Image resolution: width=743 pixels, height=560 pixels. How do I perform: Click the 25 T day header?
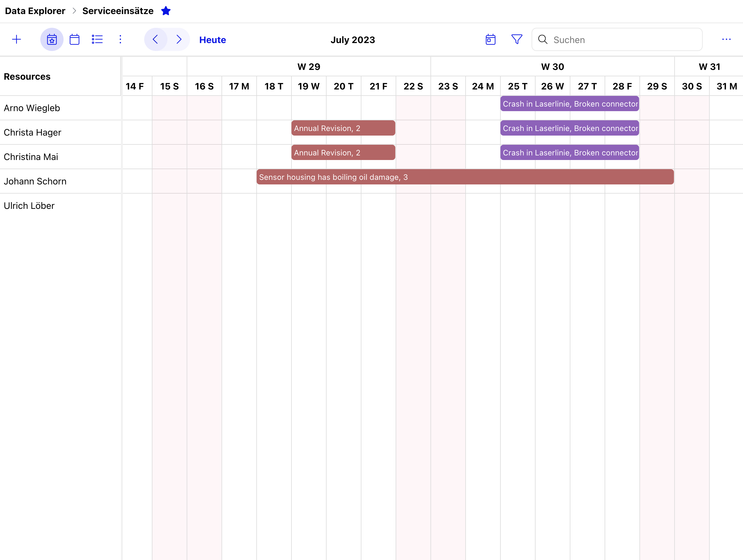point(518,86)
